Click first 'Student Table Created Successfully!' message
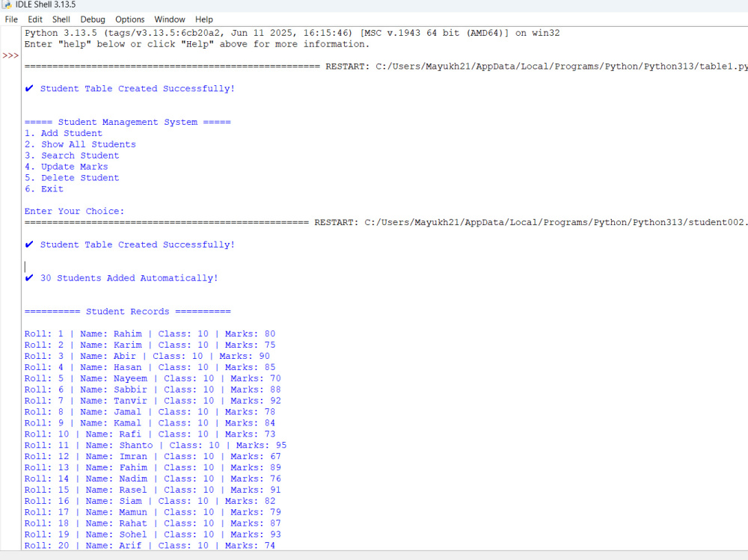Image resolution: width=748 pixels, height=560 pixels. [129, 89]
